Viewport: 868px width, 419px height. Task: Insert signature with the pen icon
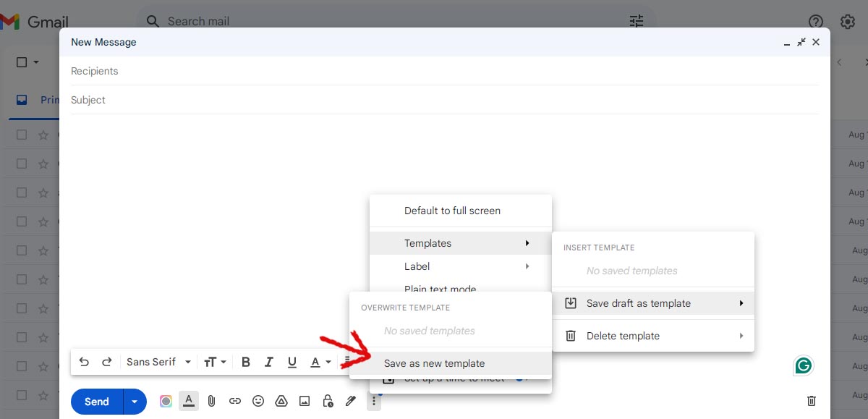pyautogui.click(x=351, y=401)
